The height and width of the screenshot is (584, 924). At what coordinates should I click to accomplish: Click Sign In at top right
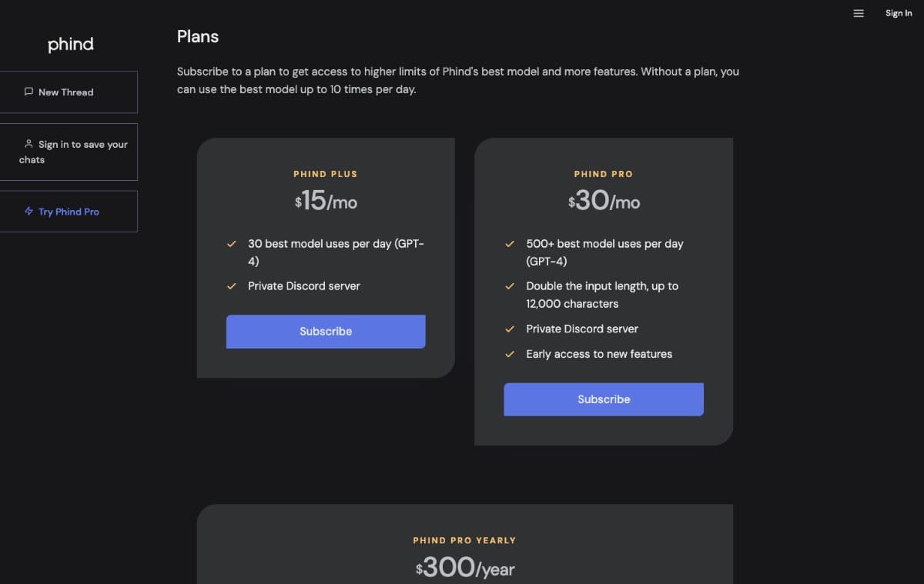899,13
